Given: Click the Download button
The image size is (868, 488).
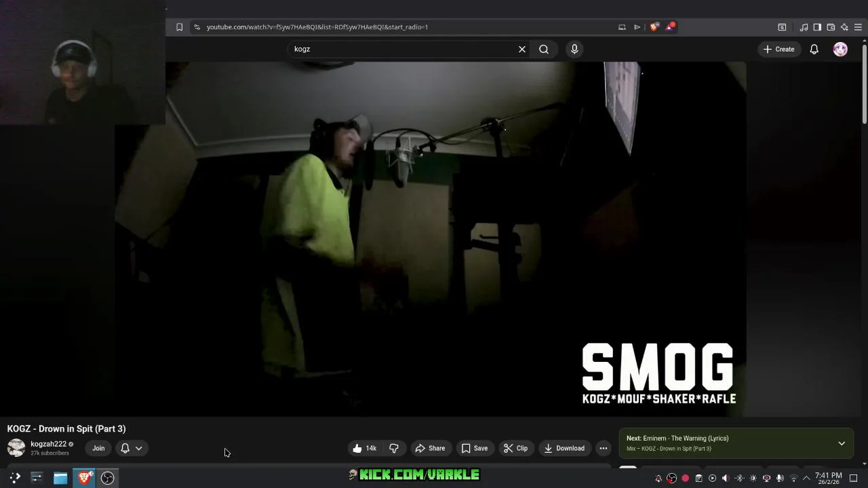Looking at the screenshot, I should (564, 448).
